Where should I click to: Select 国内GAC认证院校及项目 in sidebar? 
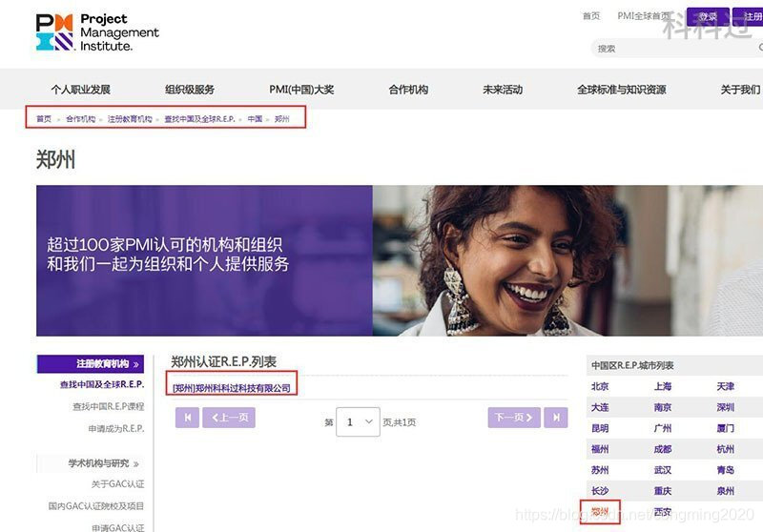[96, 506]
